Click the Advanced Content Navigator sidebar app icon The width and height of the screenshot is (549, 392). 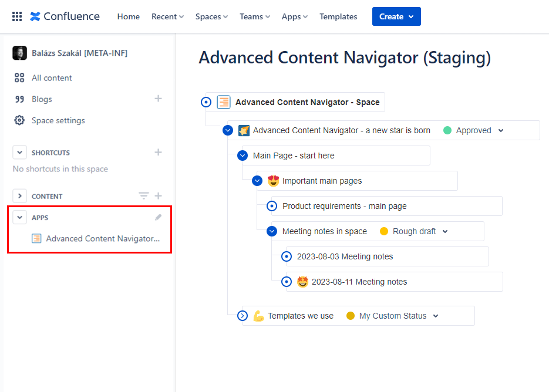[36, 238]
